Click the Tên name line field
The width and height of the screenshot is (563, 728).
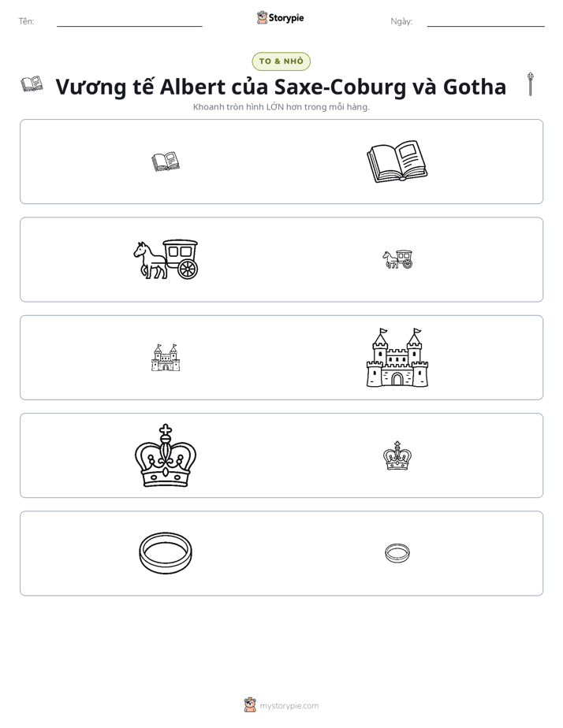click(x=129, y=21)
